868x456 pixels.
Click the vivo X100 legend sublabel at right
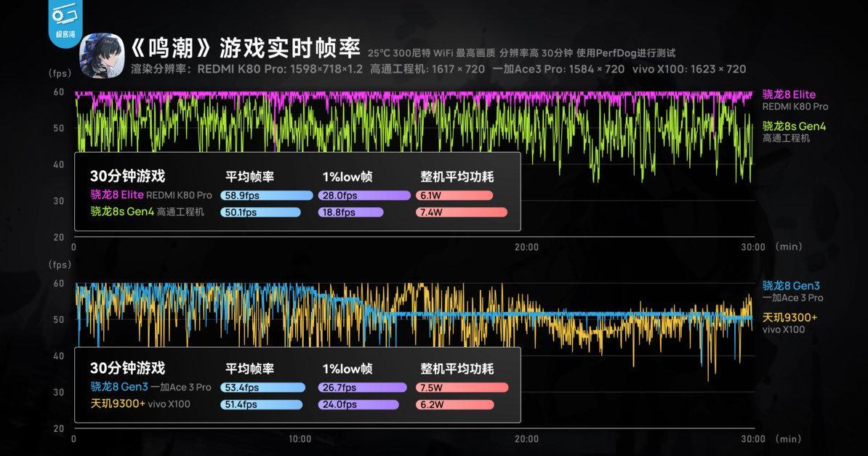tap(783, 329)
